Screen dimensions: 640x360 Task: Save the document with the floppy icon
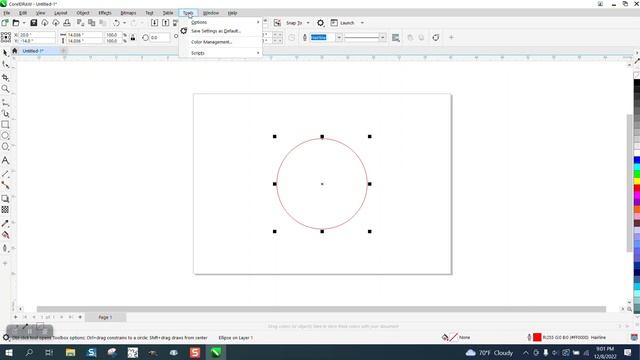coord(34,23)
